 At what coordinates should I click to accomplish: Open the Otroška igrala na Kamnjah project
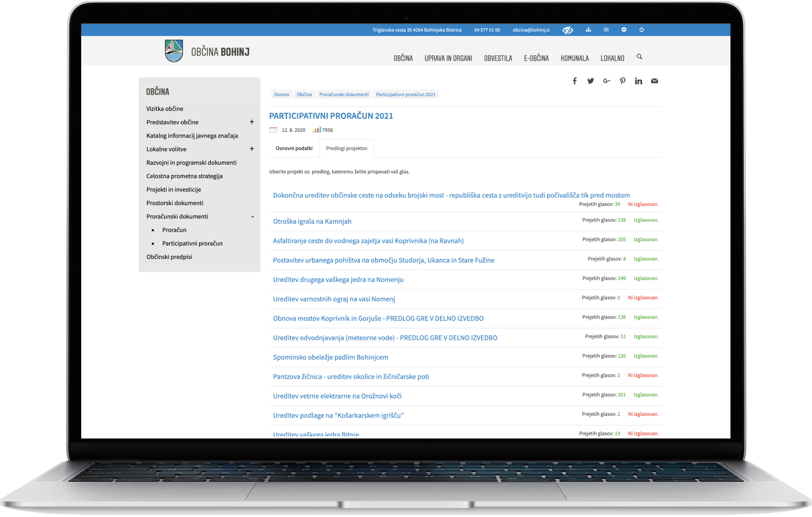click(312, 221)
